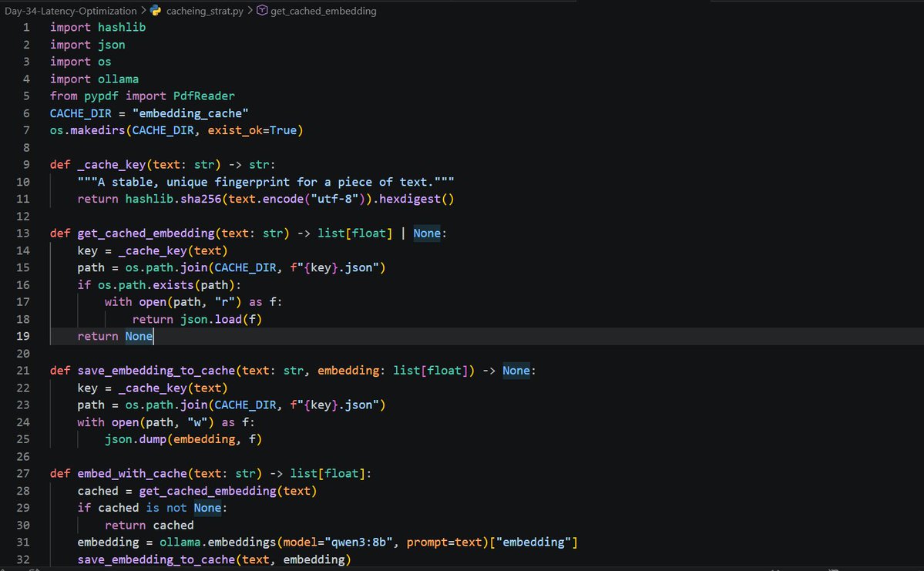Viewport: 924px width, 571px height.
Task: Click the Python file icon in the breadcrumb
Action: pos(156,11)
